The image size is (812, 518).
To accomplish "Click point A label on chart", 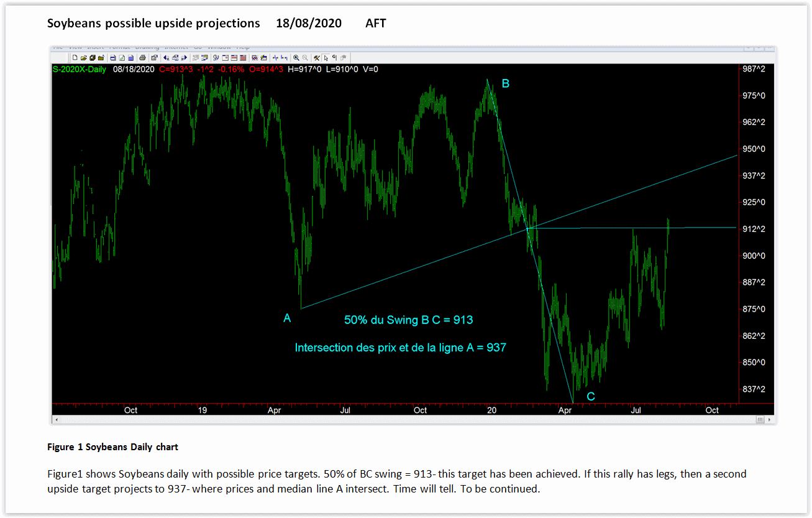I will coord(287,318).
